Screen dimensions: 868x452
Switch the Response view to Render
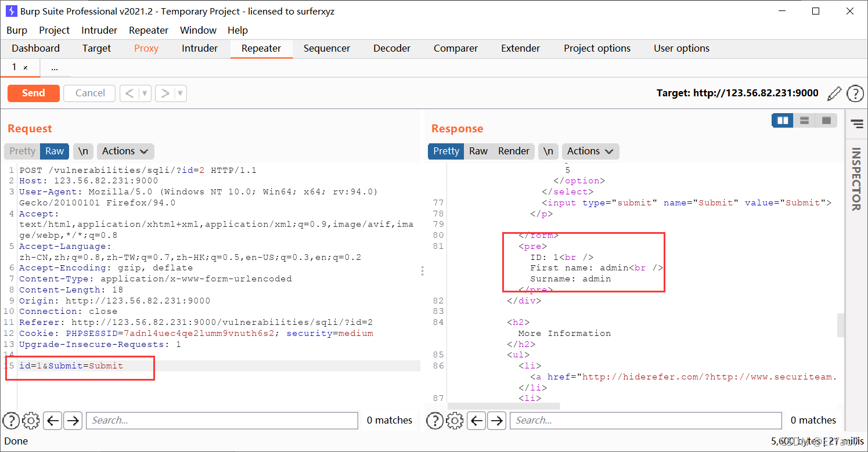[x=514, y=151]
